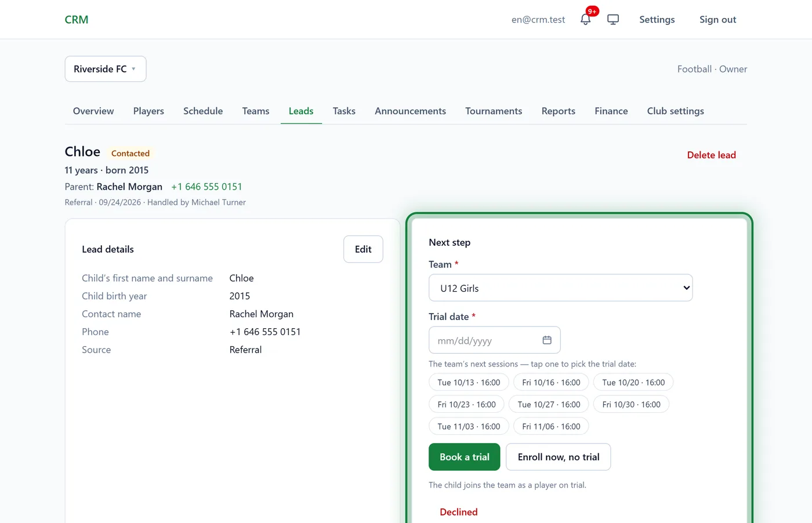Switch to the Tasks tab
Screen dimensions: 812x523
(x=344, y=111)
